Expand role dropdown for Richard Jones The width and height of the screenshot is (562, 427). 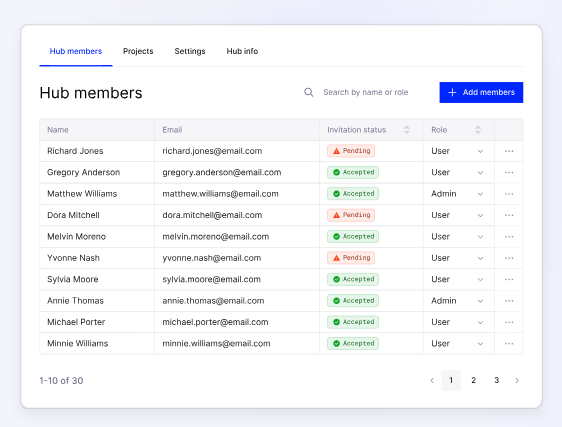point(480,151)
